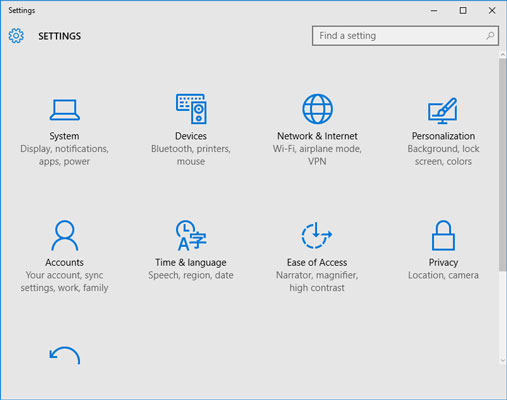
Task: Open System settings laptop icon
Action: (x=65, y=109)
